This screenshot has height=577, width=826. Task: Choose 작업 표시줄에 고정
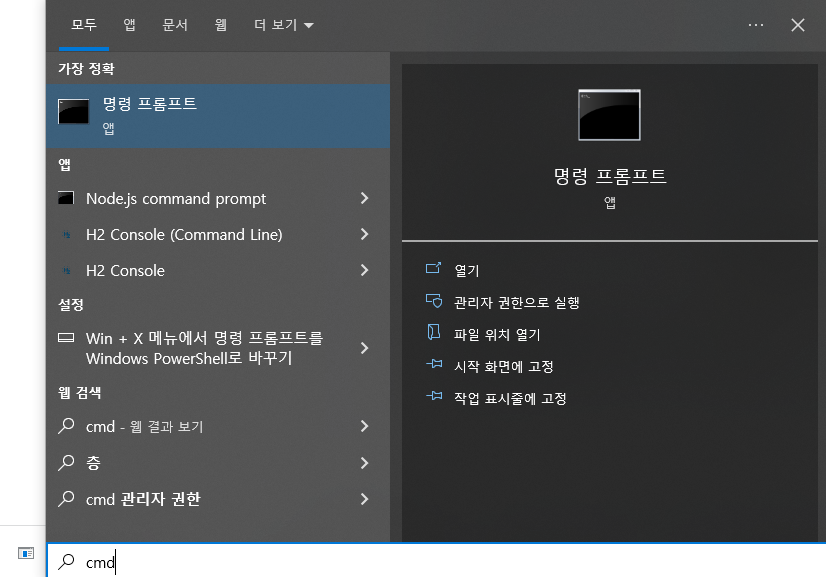tap(510, 398)
